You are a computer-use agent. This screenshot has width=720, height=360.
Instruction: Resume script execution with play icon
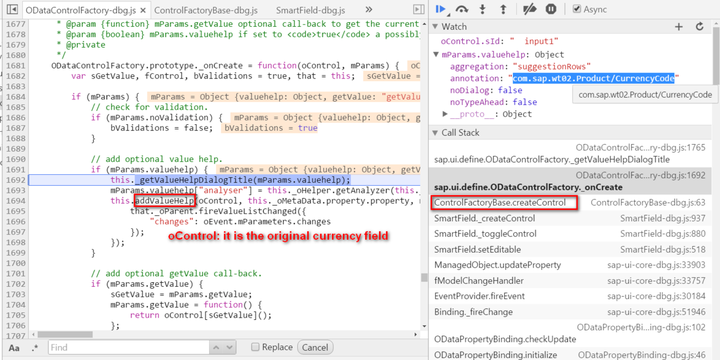(x=441, y=9)
